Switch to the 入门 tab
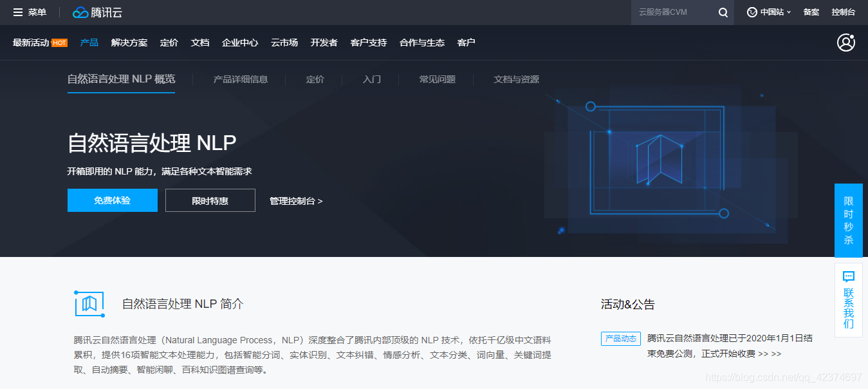 pos(372,79)
